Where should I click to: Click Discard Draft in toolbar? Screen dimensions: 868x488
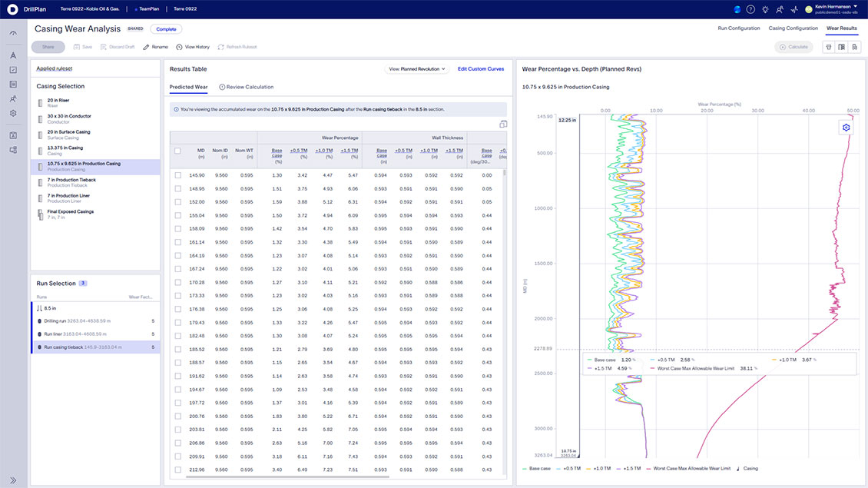coord(118,47)
